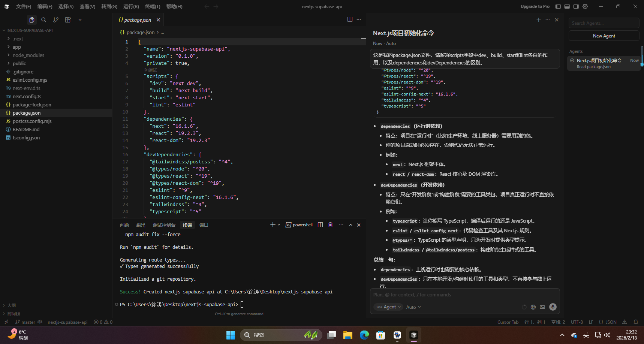Open the 查看(V) menu
This screenshot has height=344, width=644.
87,6
